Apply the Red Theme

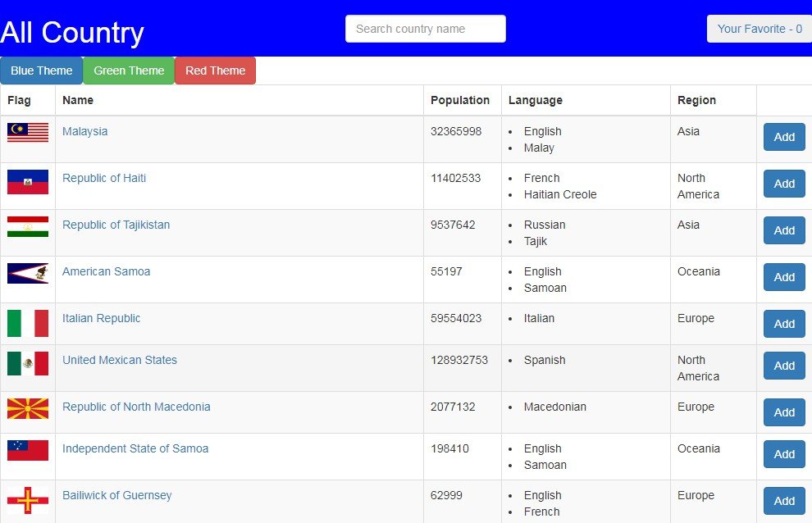(215, 70)
